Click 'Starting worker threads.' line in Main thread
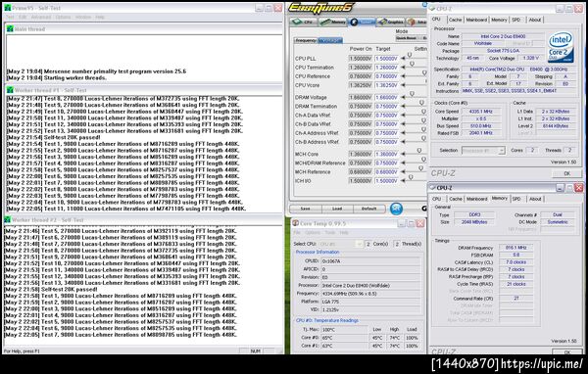This screenshot has width=588, height=374. click(x=75, y=78)
